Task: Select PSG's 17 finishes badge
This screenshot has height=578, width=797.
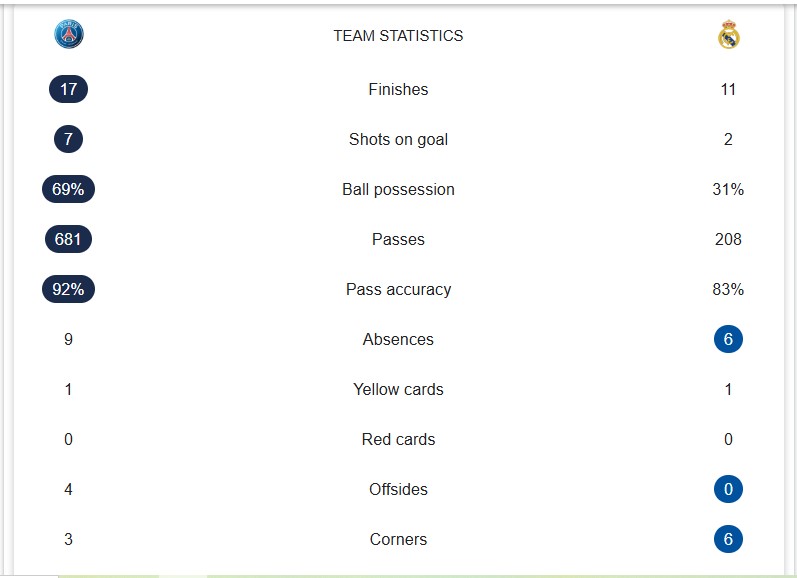Action: coord(69,89)
